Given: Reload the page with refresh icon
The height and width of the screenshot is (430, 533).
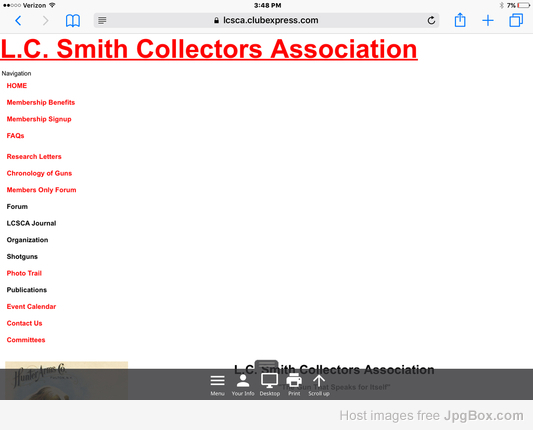Looking at the screenshot, I should pos(431,21).
